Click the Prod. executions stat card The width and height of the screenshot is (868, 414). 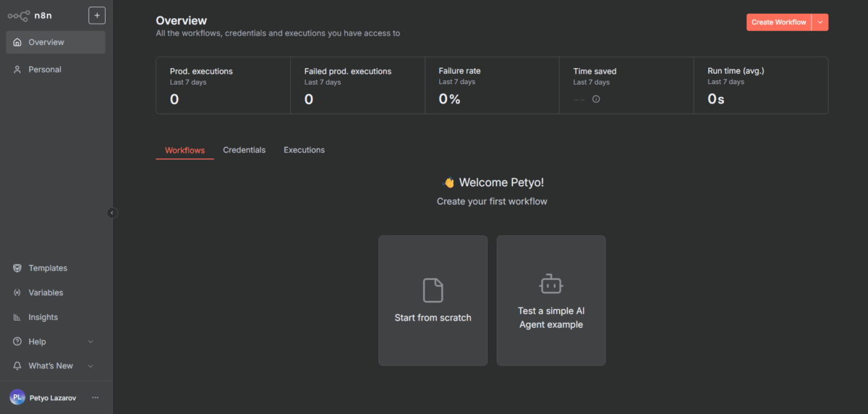[224, 85]
